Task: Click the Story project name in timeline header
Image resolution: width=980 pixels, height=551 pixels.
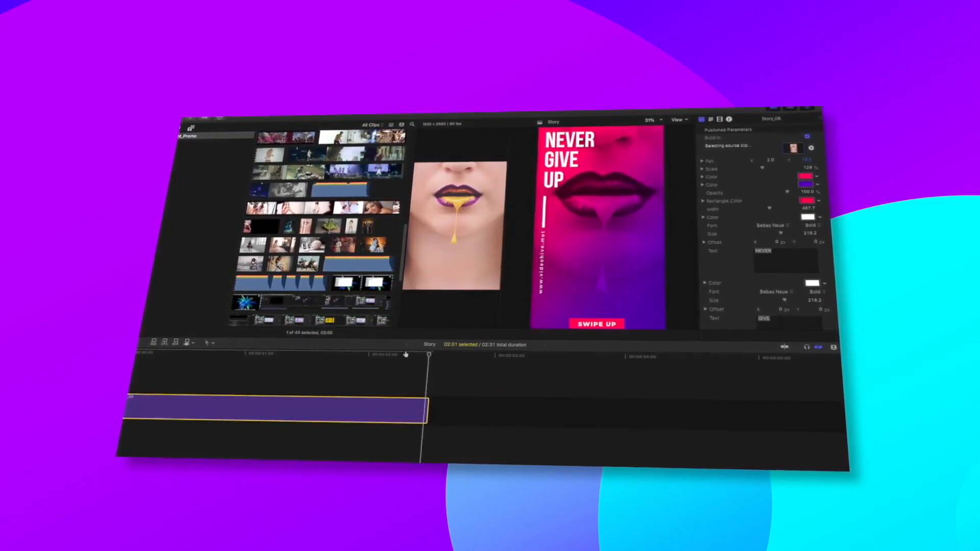Action: point(430,344)
